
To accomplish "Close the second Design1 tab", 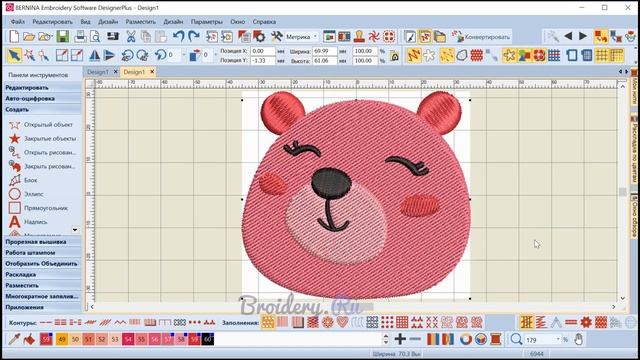I will click(x=152, y=72).
